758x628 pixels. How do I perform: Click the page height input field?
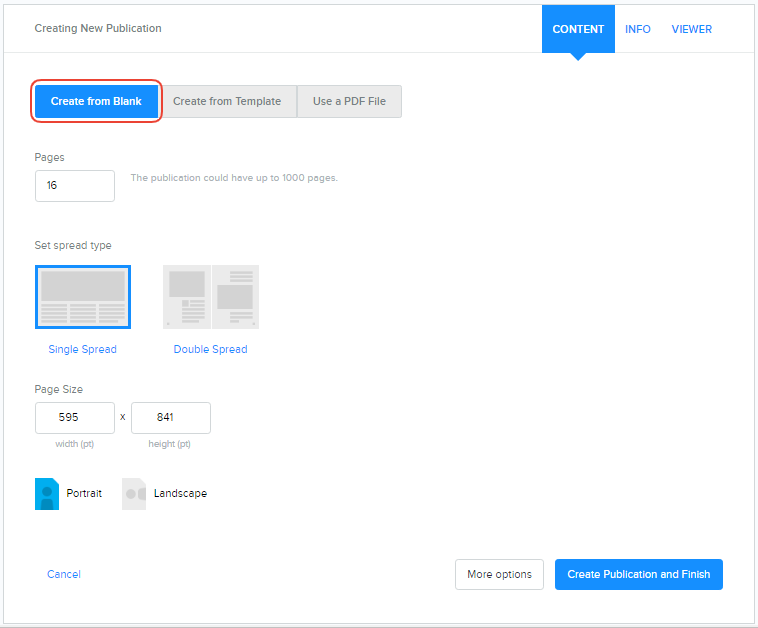click(x=171, y=417)
